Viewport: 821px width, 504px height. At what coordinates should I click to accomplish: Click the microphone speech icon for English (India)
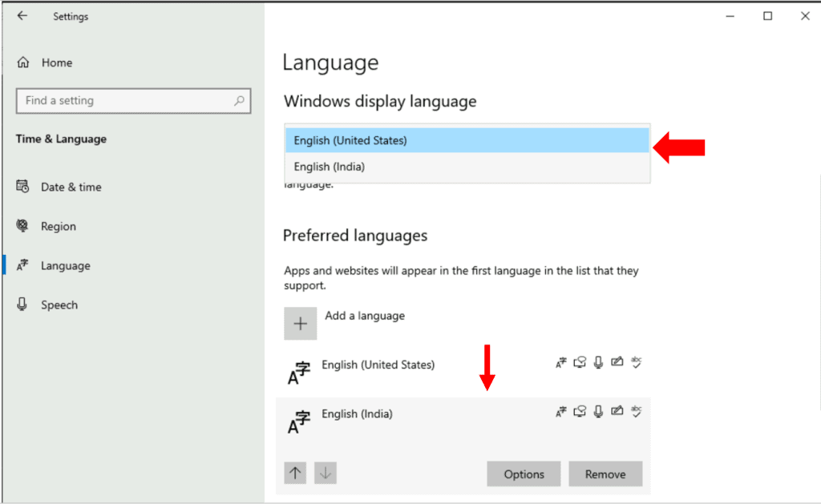click(x=598, y=412)
